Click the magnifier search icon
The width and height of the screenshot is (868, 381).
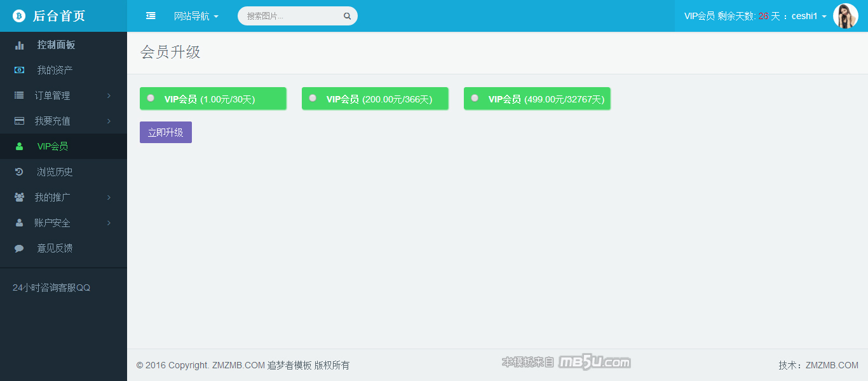coord(347,17)
